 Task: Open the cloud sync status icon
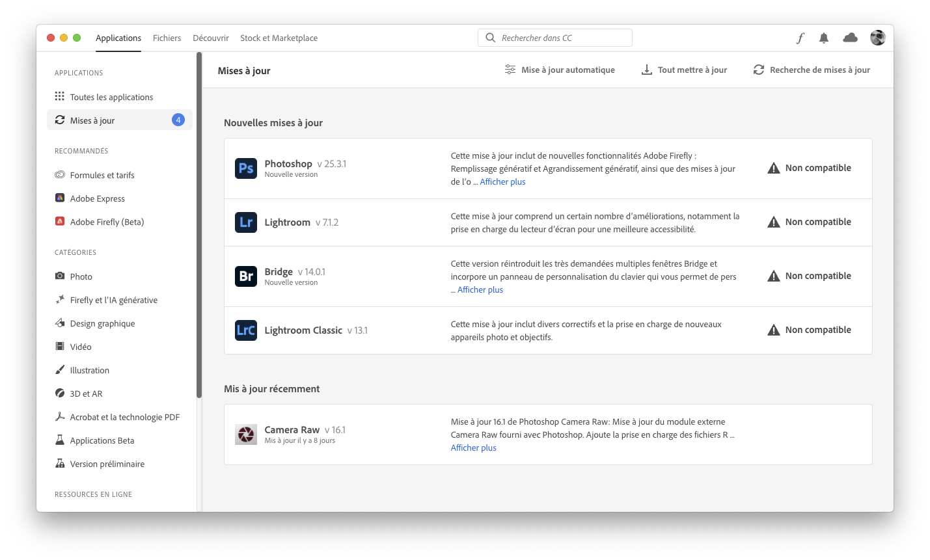[x=850, y=38]
